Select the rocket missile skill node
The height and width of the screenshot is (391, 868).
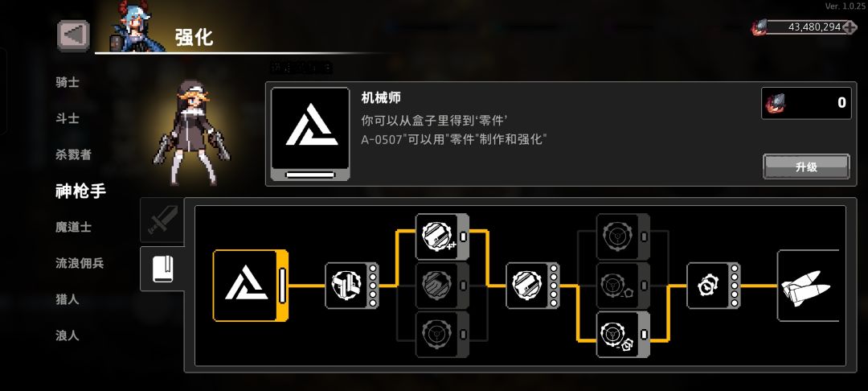809,286
